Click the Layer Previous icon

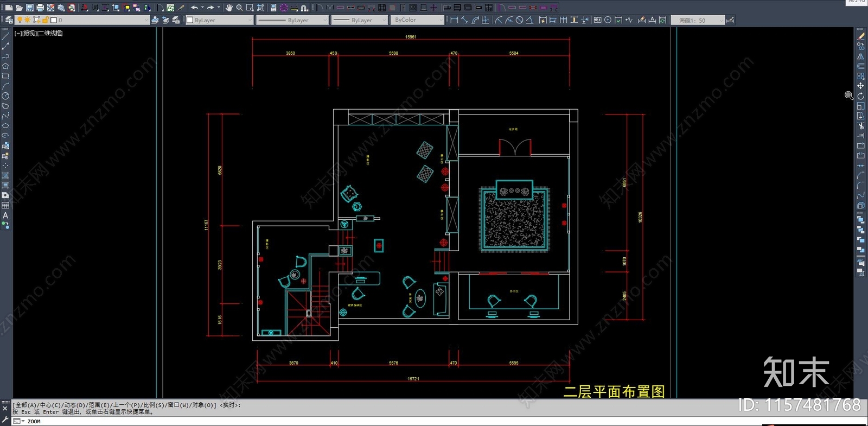[x=165, y=20]
